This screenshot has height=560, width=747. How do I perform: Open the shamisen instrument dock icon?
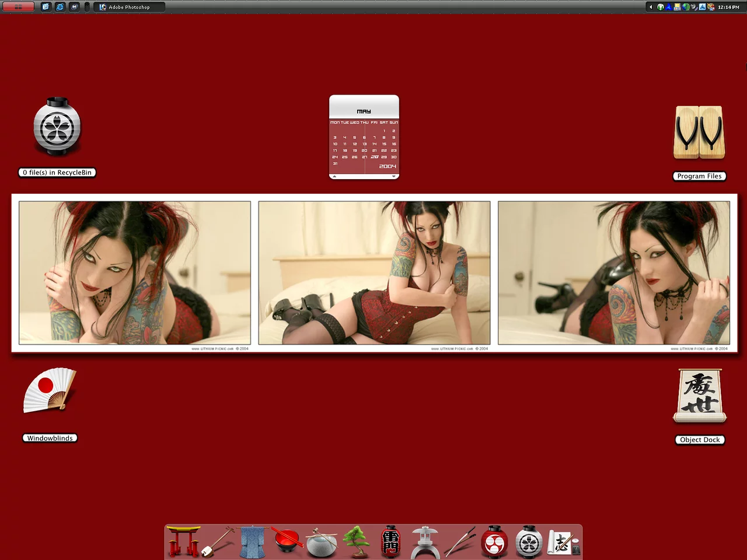click(x=218, y=542)
